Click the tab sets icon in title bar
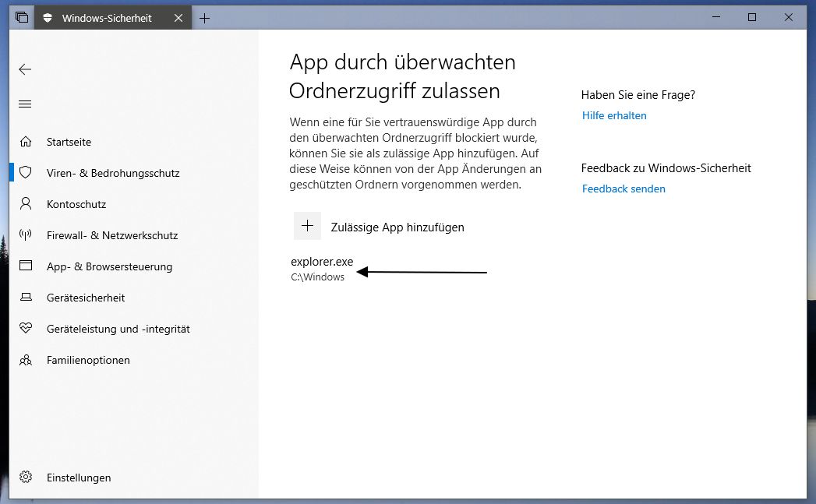This screenshot has height=504, width=816. tap(22, 18)
